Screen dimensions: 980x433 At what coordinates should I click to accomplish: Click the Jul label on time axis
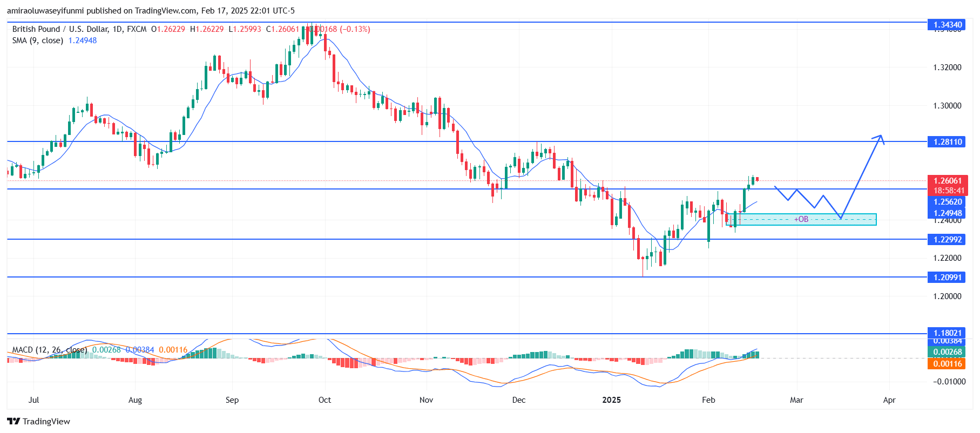click(x=33, y=400)
